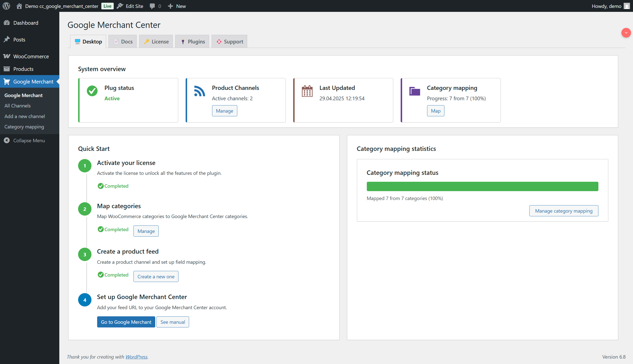
Task: Open the comments bubble icon
Action: (152, 6)
